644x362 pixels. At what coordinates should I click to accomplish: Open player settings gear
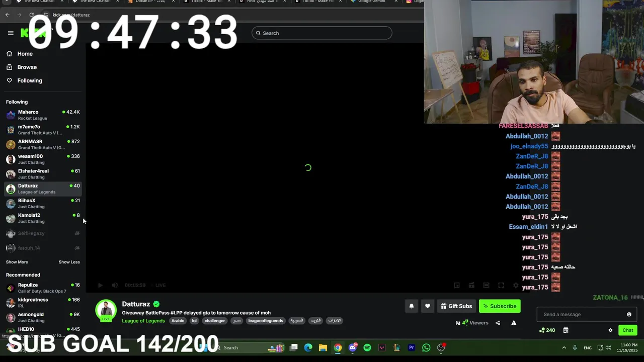point(516,285)
